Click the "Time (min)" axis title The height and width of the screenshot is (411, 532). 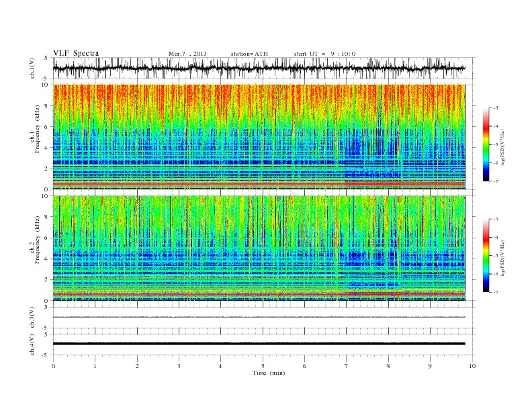point(269,373)
